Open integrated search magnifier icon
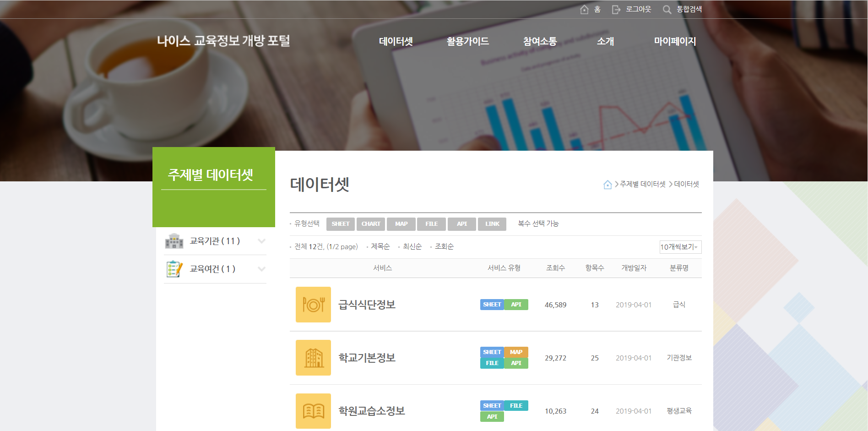Viewport: 868px width, 431px height. coord(667,10)
